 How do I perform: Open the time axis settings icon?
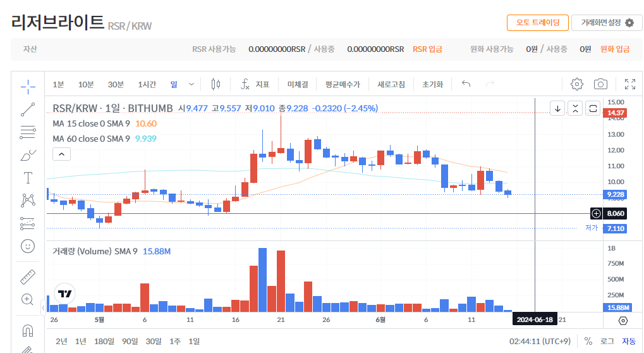(x=623, y=321)
